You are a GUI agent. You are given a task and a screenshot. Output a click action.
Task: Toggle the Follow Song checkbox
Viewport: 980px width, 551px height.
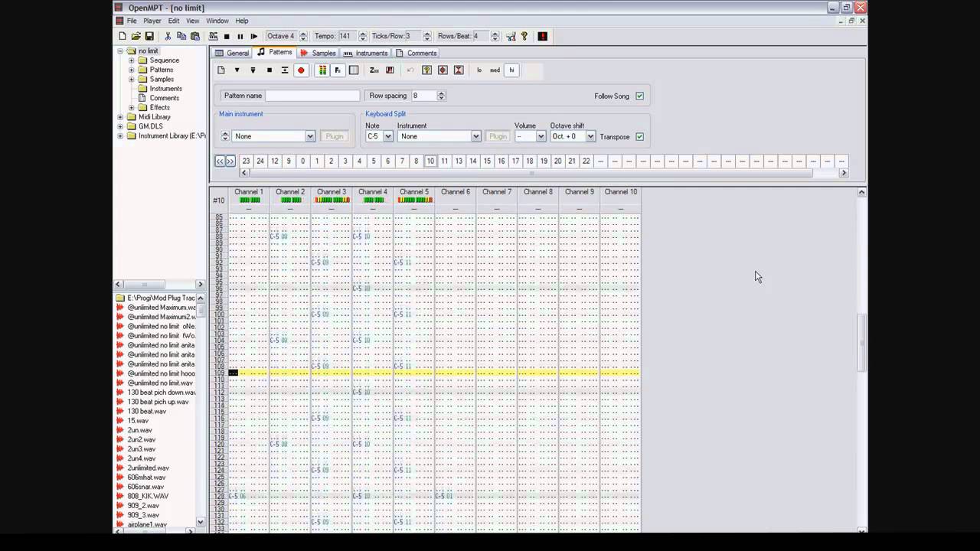tap(639, 96)
